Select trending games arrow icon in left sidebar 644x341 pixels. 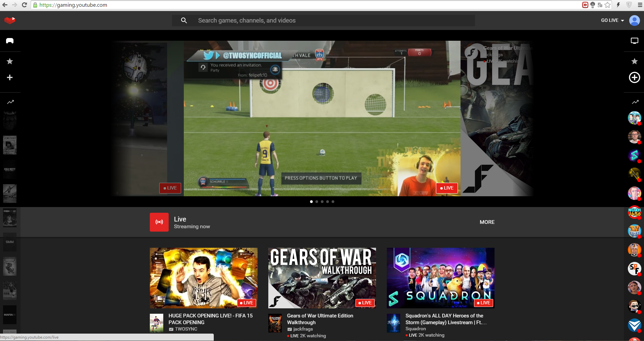pos(10,102)
